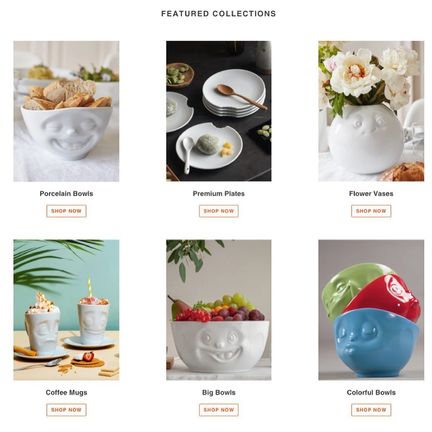Select the Big Bowls title link
This screenshot has height=432, width=432.
[x=219, y=392]
